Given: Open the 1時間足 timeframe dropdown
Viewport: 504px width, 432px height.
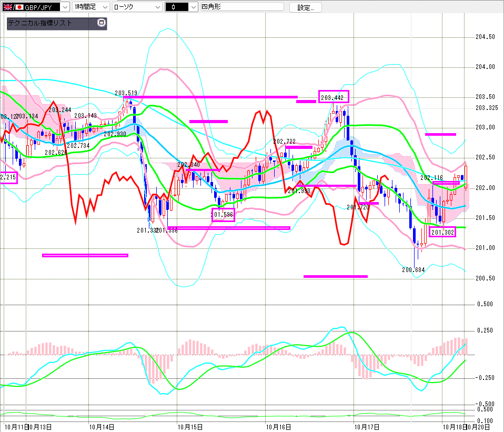Looking at the screenshot, I should 104,7.
